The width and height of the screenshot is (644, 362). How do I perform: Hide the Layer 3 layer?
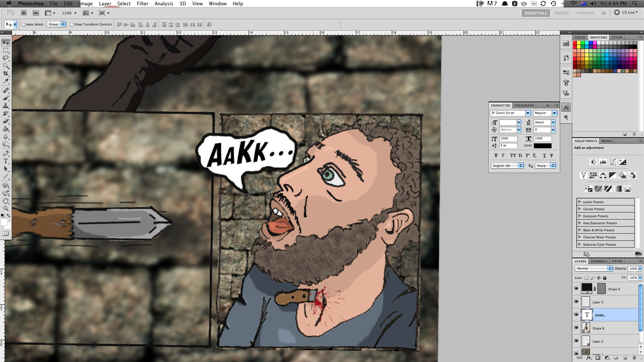point(576,302)
